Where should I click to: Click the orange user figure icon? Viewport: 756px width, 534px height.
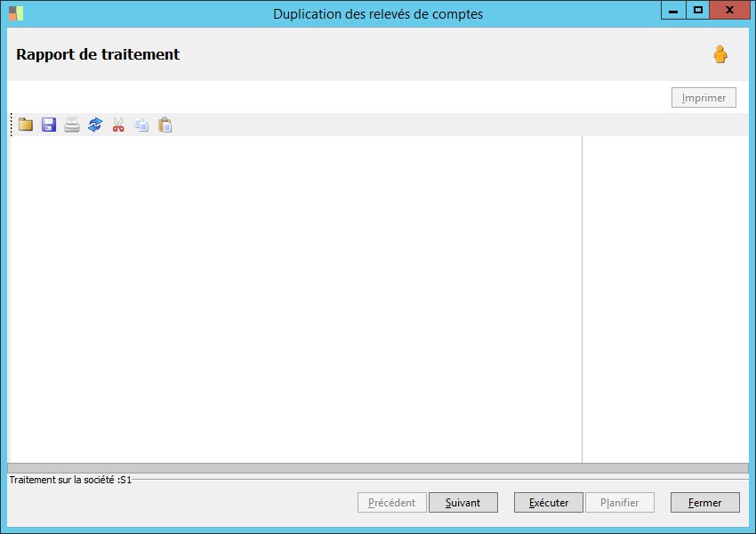[x=720, y=54]
